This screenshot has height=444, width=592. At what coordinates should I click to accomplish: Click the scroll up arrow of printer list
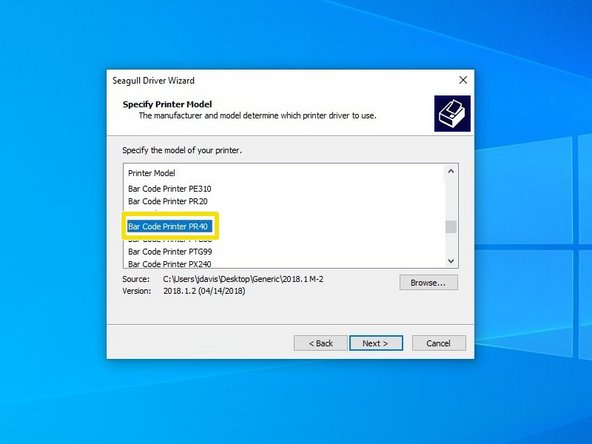451,171
